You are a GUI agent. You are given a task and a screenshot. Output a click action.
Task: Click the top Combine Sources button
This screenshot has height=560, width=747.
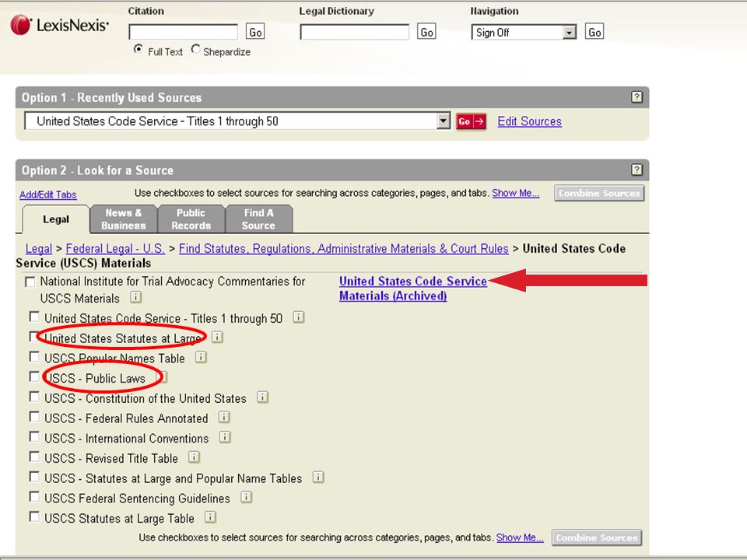tap(599, 193)
